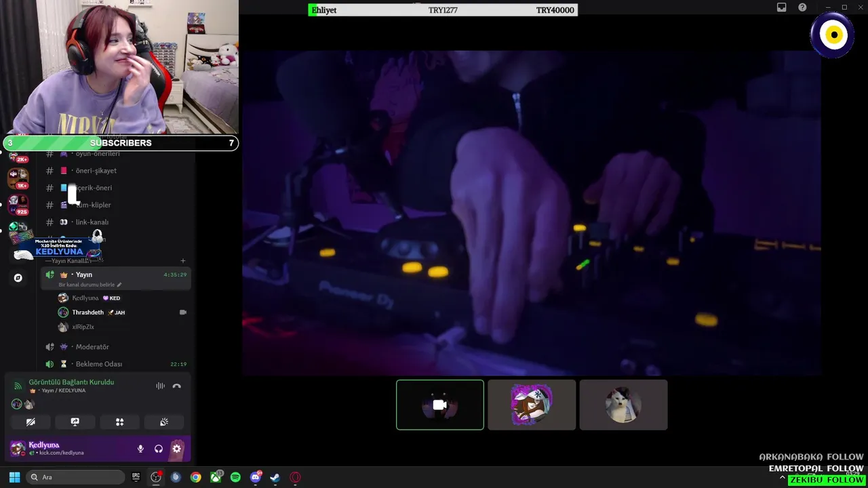Click Görüntülü Bağlantı Kuruldu status text
This screenshot has height=488, width=868.
click(71, 382)
